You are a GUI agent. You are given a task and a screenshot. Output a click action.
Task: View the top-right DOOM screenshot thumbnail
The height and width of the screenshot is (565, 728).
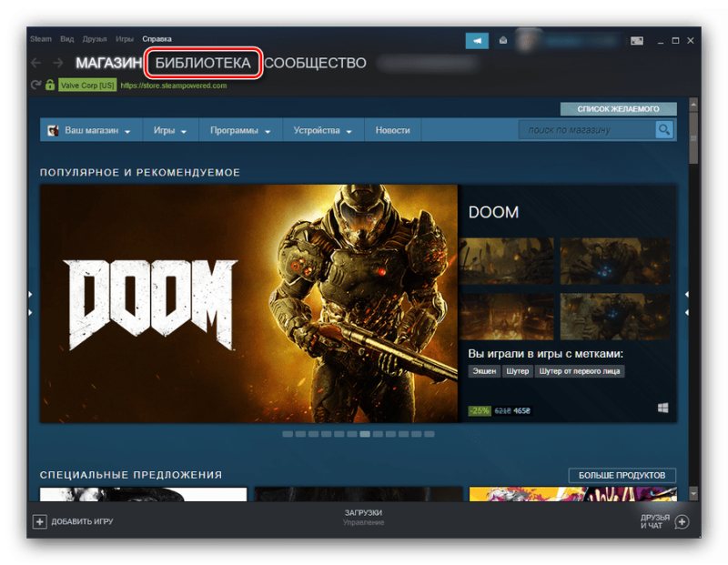615,261
